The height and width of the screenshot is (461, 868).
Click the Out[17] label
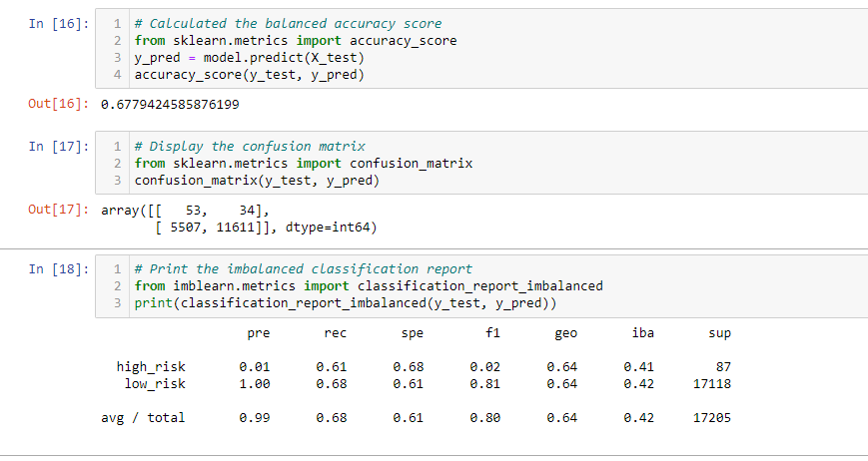pyautogui.click(x=59, y=210)
